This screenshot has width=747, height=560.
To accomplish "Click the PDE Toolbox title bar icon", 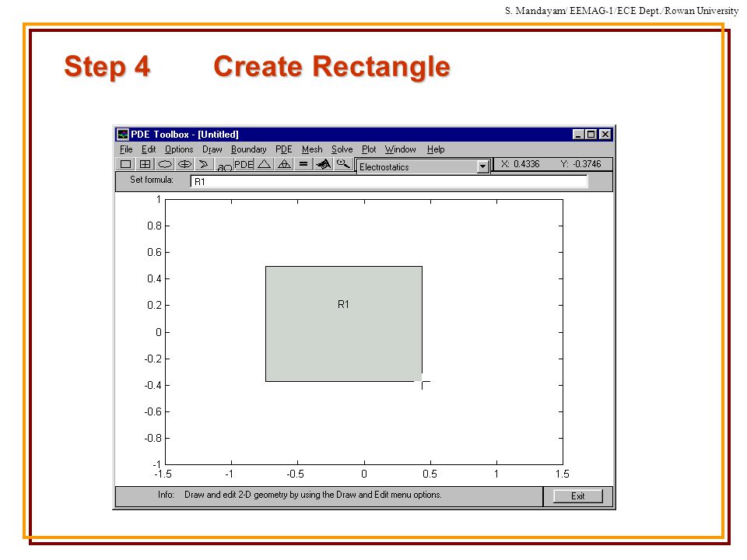I will 123,135.
